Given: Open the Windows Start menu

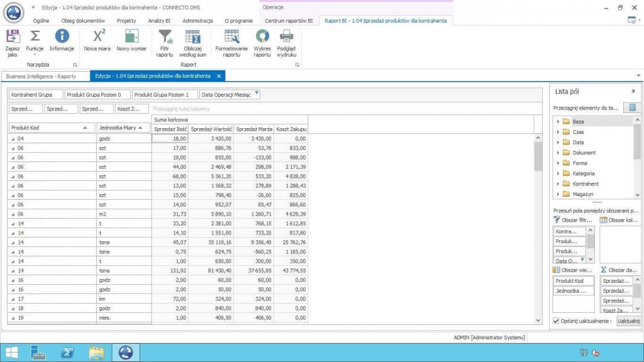Looking at the screenshot, I should click(11, 353).
